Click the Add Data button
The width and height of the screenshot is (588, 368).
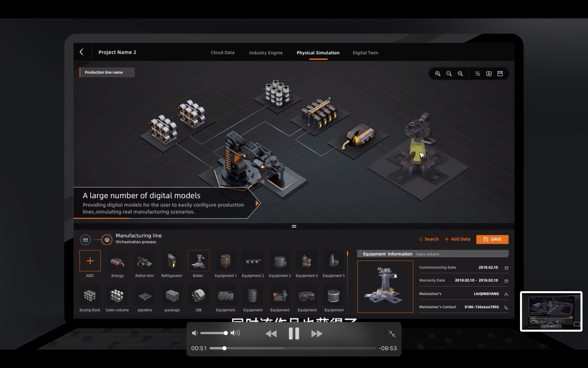[x=458, y=239]
